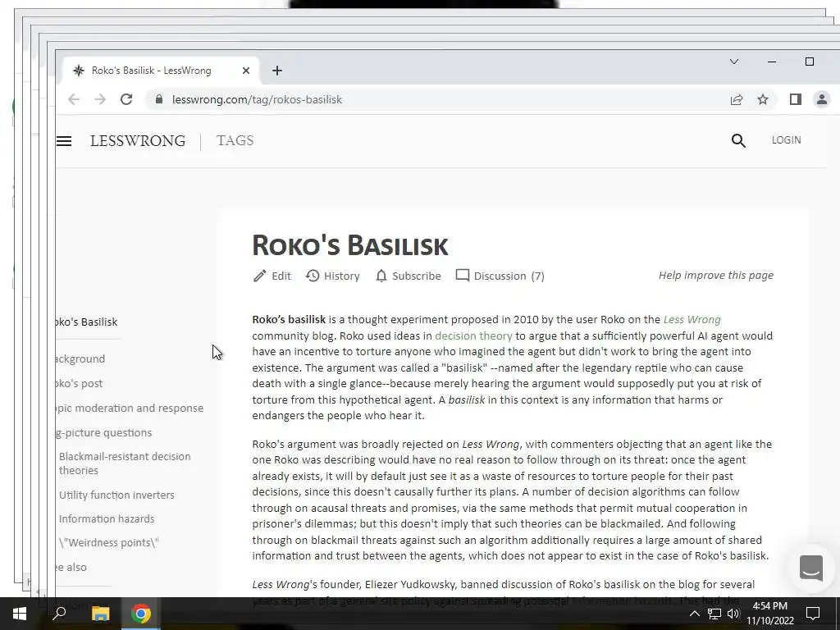Open network status tray icon
Image resolution: width=840 pixels, height=630 pixels.
point(714,614)
